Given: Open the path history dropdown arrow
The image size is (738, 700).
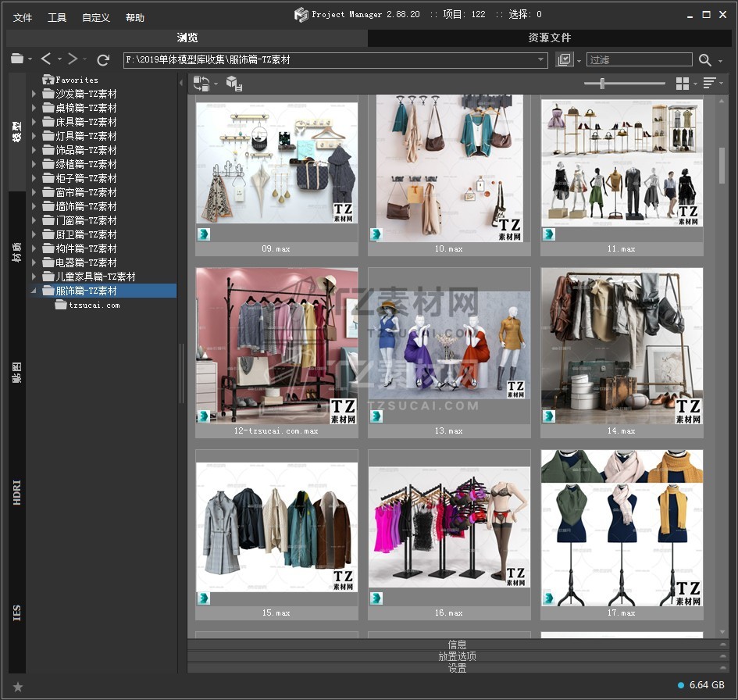Looking at the screenshot, I should pyautogui.click(x=541, y=59).
